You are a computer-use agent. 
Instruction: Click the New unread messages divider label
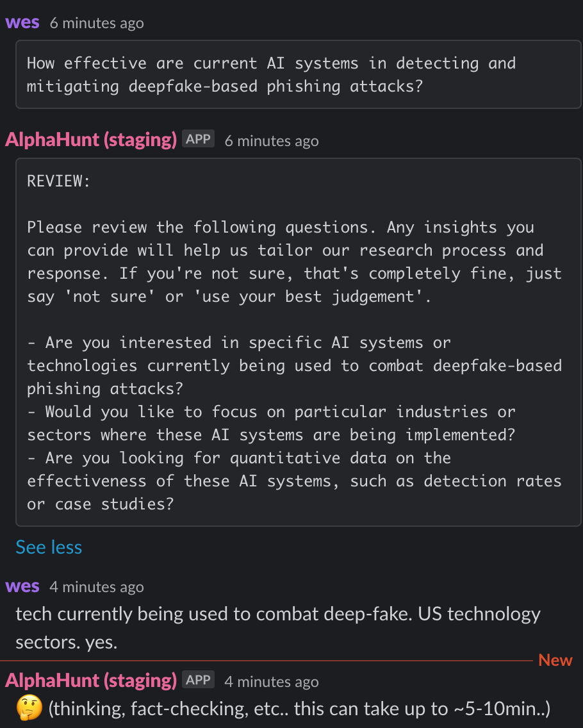pyautogui.click(x=555, y=660)
